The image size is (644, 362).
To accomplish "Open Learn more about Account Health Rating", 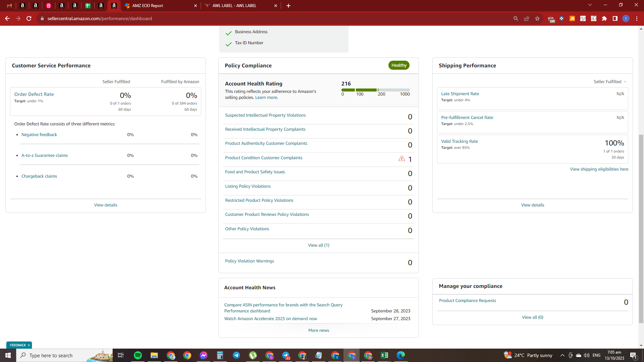I will tap(266, 98).
